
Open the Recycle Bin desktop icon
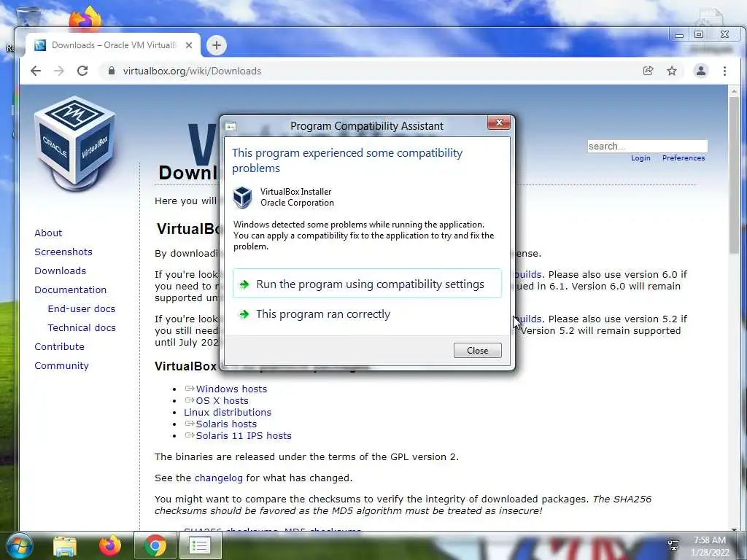click(28, 17)
